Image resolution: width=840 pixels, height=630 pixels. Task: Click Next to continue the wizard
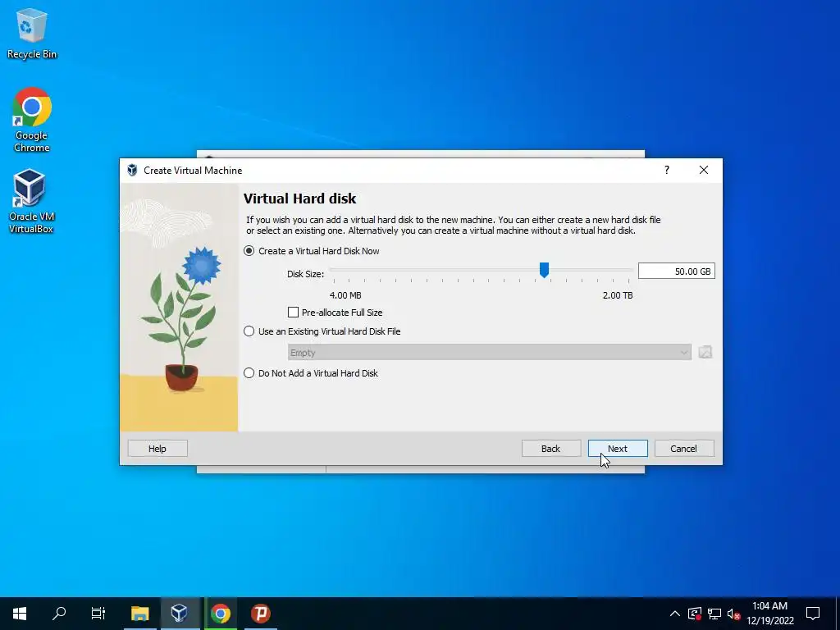tap(618, 449)
